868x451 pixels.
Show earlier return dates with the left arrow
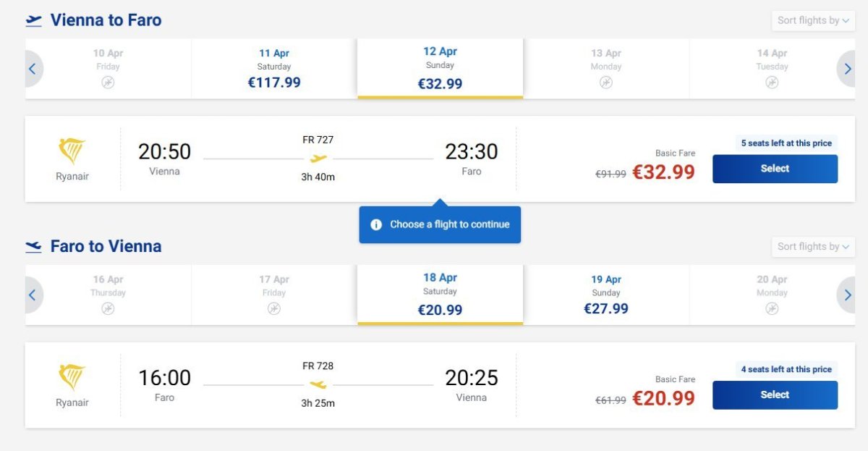click(x=33, y=295)
